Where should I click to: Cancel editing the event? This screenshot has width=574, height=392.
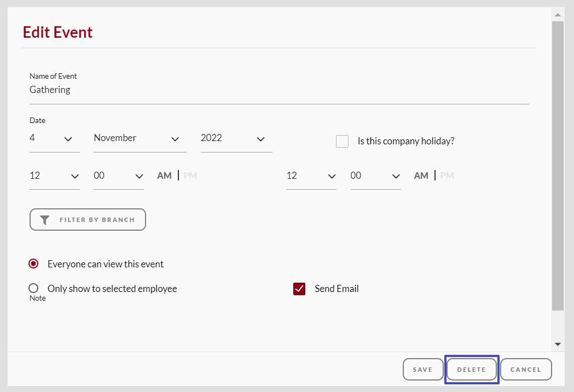pyautogui.click(x=525, y=370)
